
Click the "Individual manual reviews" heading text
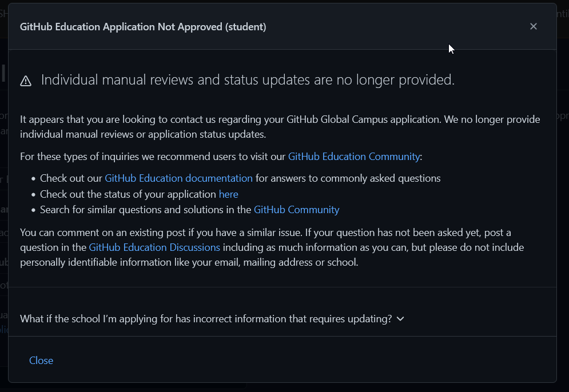248,80
